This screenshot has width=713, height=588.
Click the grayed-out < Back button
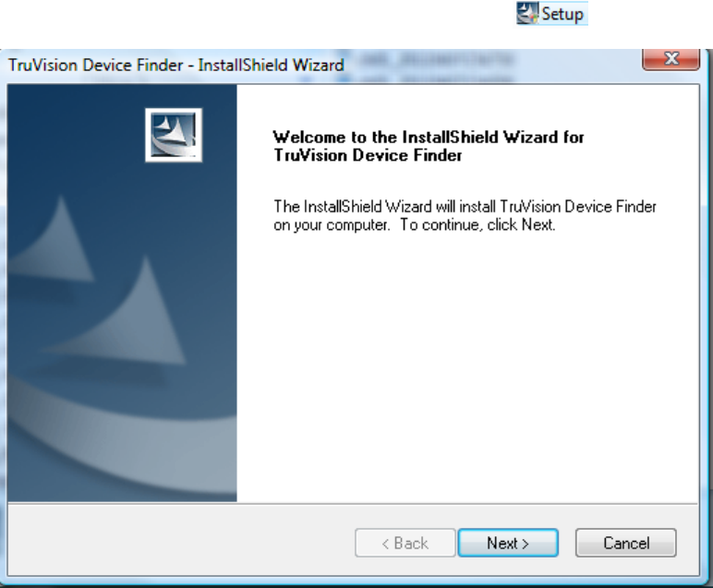(405, 543)
